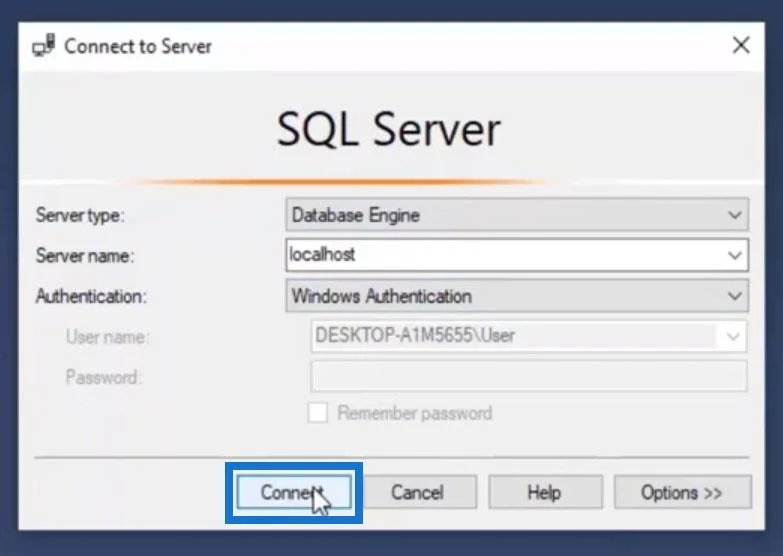783x556 pixels.
Task: Click the 'Server type:' label
Action: click(x=80, y=216)
